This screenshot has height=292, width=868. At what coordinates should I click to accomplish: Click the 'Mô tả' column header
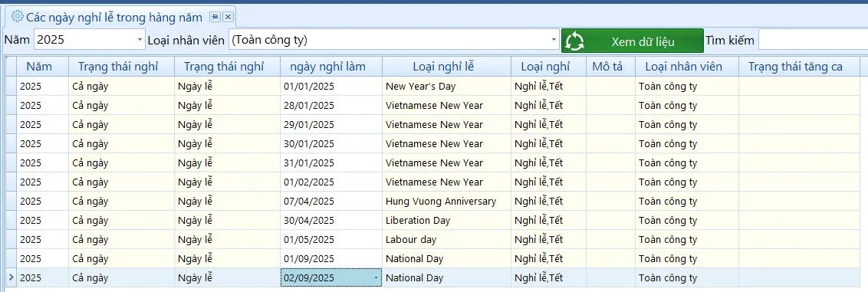(610, 67)
